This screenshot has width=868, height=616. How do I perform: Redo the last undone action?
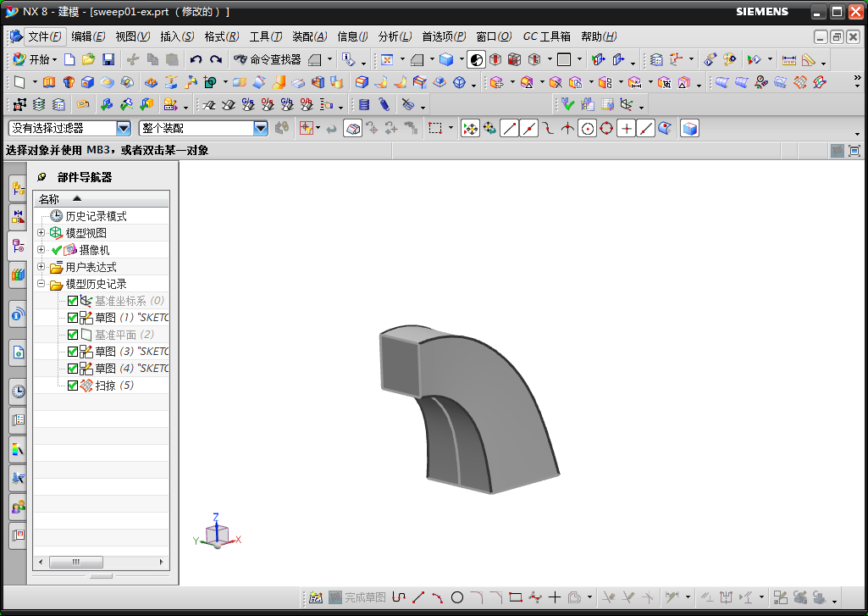216,59
